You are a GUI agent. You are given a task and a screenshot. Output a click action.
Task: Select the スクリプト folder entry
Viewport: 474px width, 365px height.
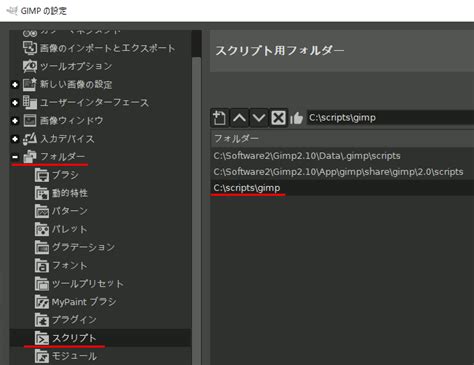pos(74,338)
